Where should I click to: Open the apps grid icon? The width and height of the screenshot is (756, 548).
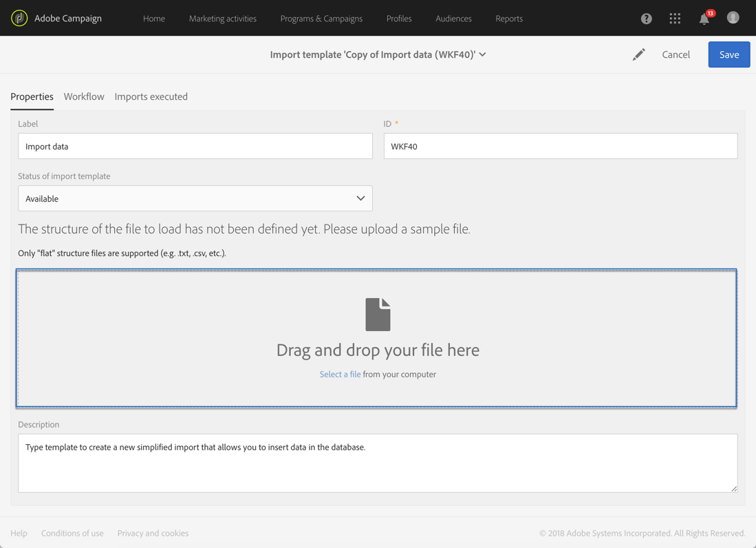675,19
